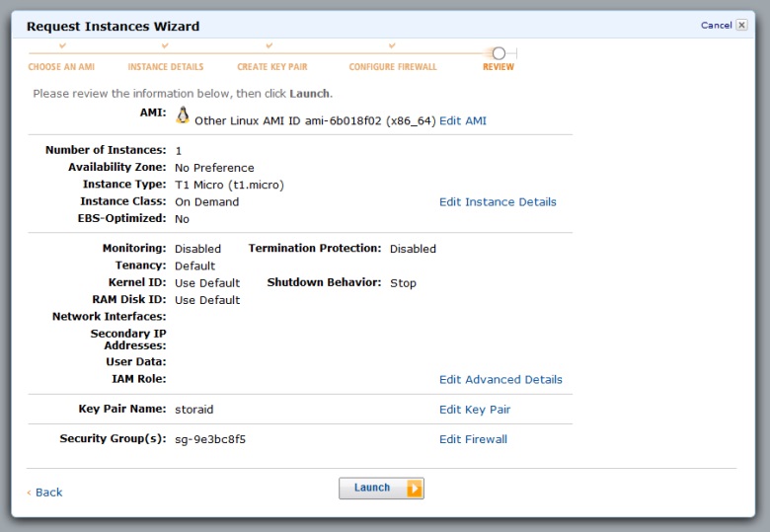The image size is (770, 532).
Task: Click the Review step circle marker
Action: click(x=499, y=53)
